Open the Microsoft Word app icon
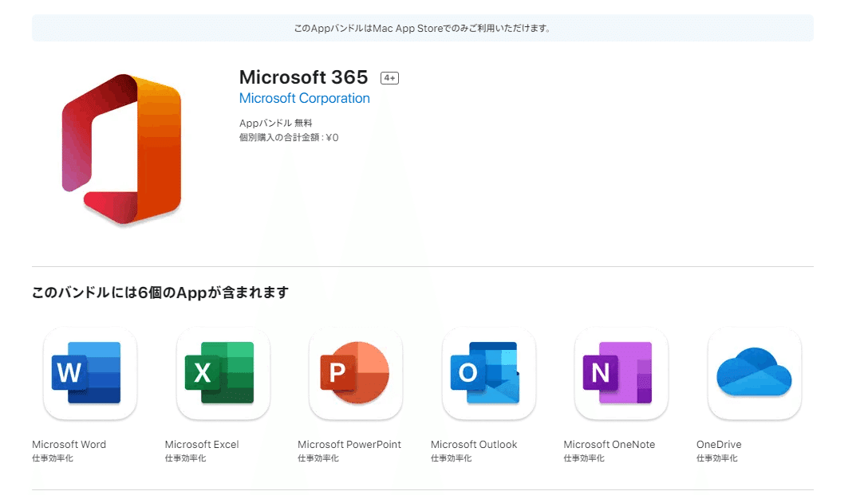Screen dimensions: 868x495 pos(90,373)
